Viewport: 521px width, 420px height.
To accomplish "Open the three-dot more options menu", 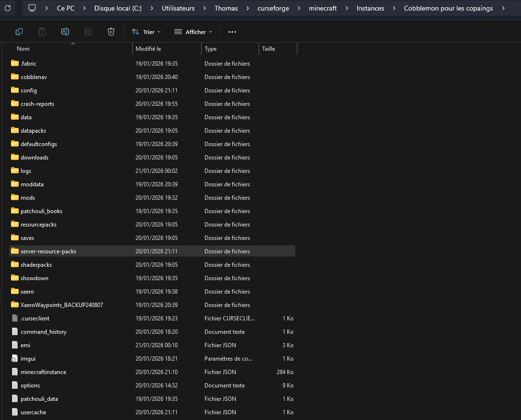I will click(x=232, y=32).
